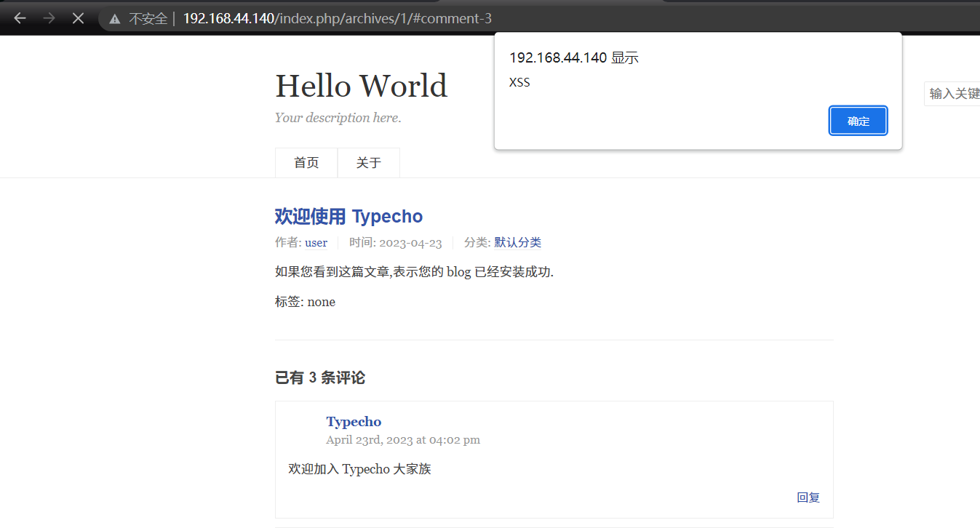
Task: Click the search box 输入关键
Action: coord(952,94)
